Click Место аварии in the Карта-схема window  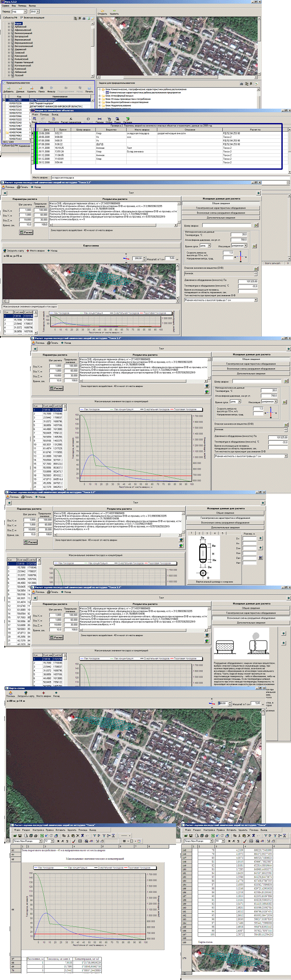point(43,696)
